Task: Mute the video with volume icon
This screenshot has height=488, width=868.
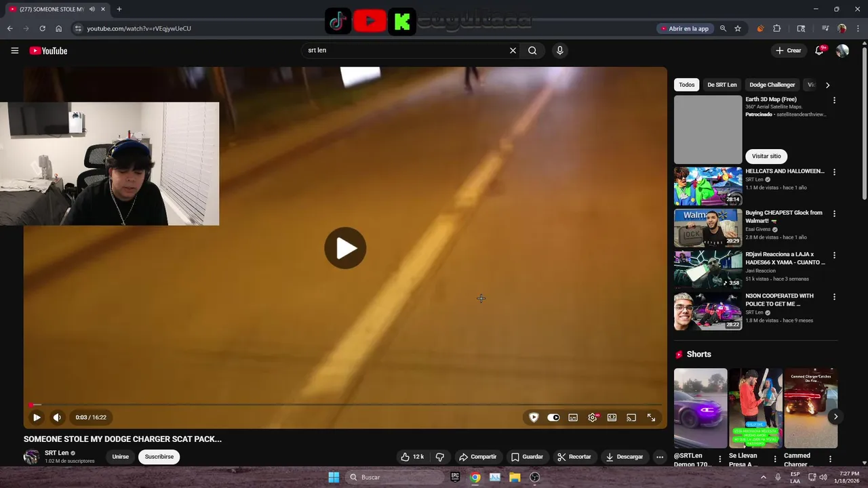Action: click(x=57, y=418)
